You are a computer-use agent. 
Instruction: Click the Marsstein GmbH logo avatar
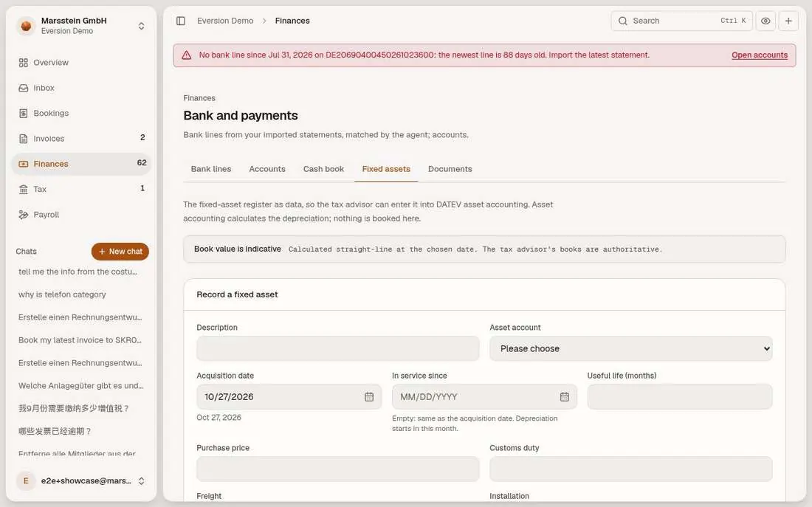click(x=26, y=26)
